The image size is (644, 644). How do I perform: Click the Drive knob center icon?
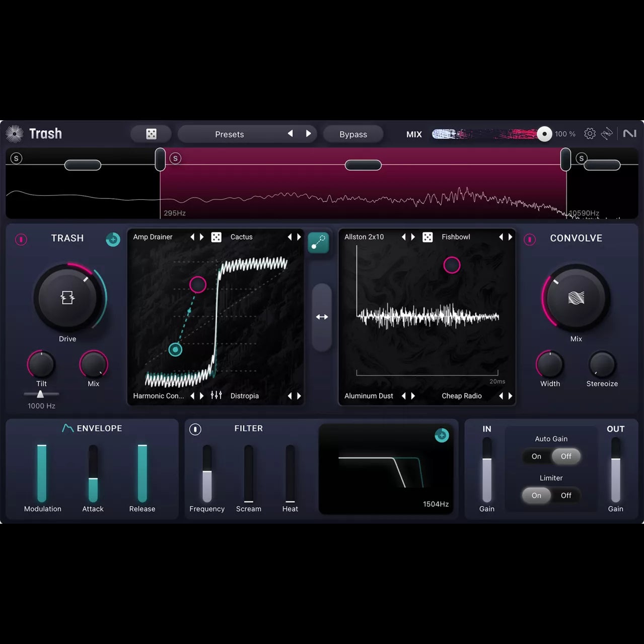point(67,298)
